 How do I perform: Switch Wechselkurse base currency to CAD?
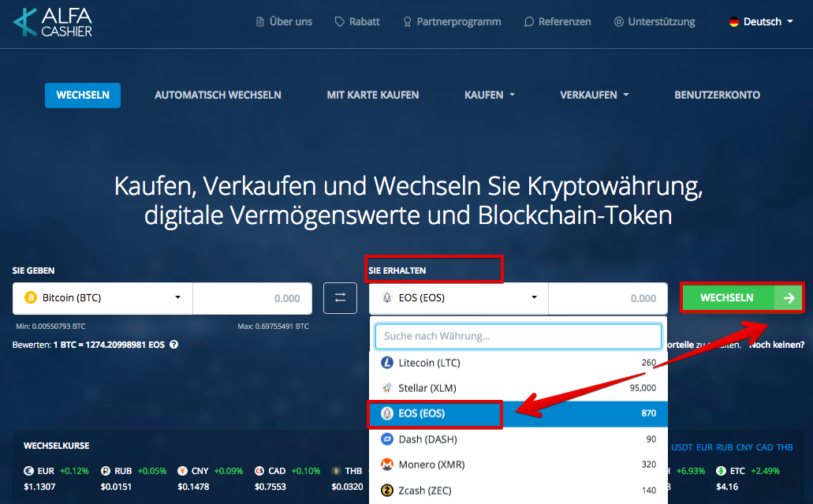coord(764,447)
